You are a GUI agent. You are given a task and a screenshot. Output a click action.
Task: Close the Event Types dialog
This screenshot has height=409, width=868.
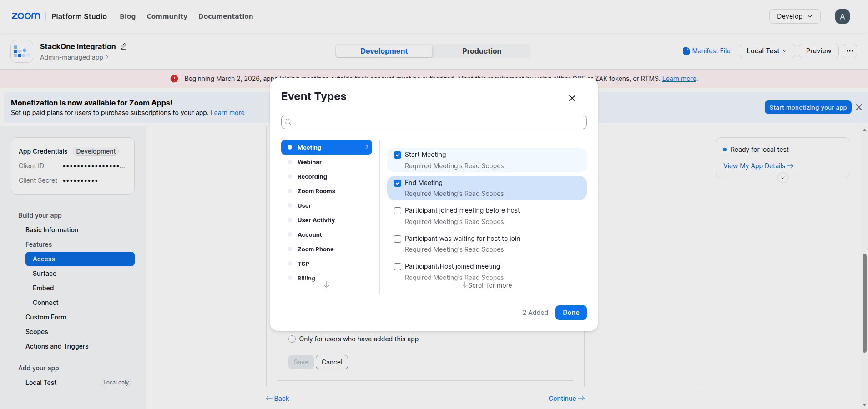(572, 98)
